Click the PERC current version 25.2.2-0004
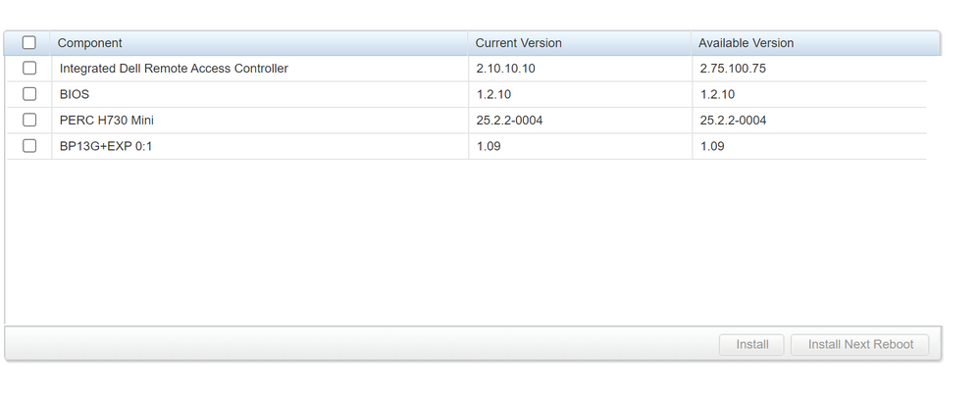The height and width of the screenshot is (395, 980). pyautogui.click(x=509, y=121)
